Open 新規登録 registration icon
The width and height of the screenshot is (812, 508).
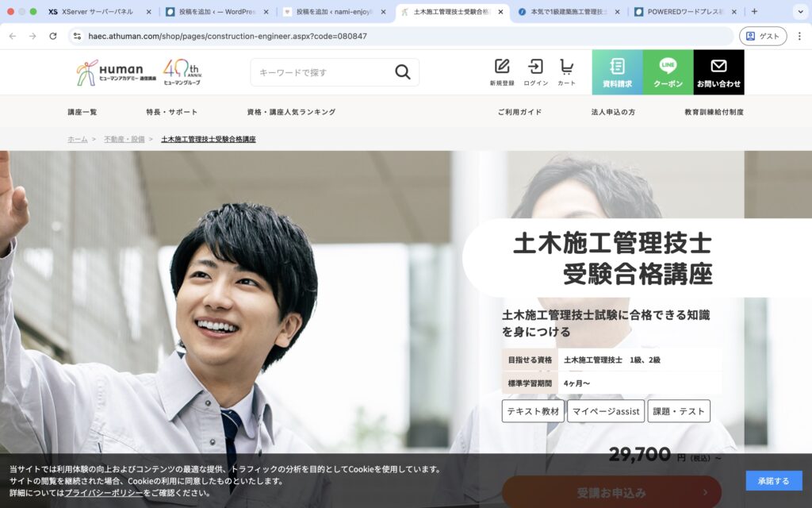501,71
